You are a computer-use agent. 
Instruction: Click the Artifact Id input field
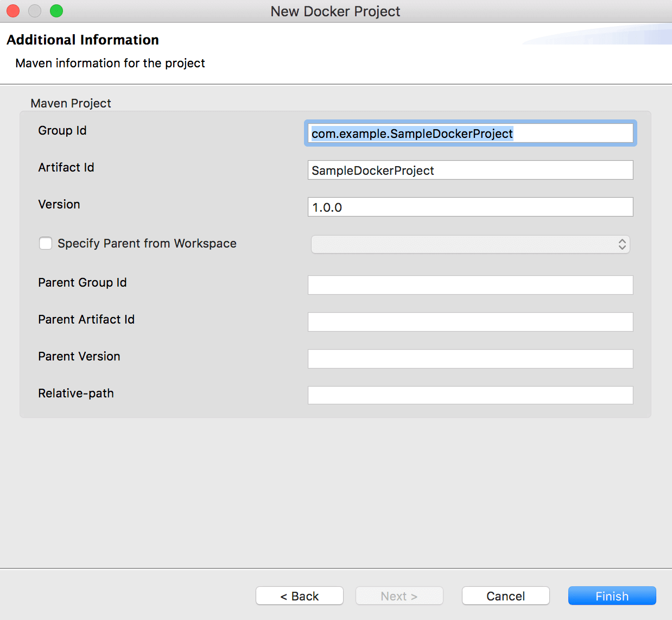point(470,170)
